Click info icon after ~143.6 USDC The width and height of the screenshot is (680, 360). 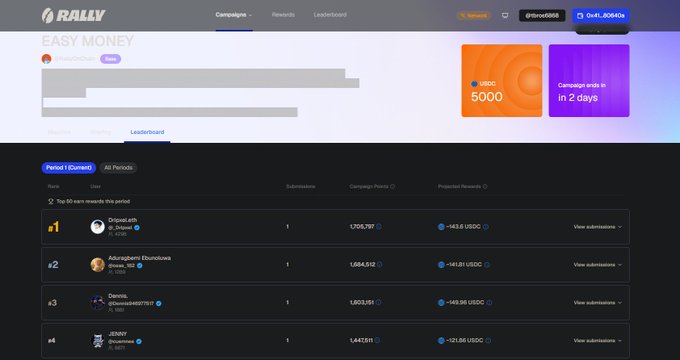[x=486, y=227]
